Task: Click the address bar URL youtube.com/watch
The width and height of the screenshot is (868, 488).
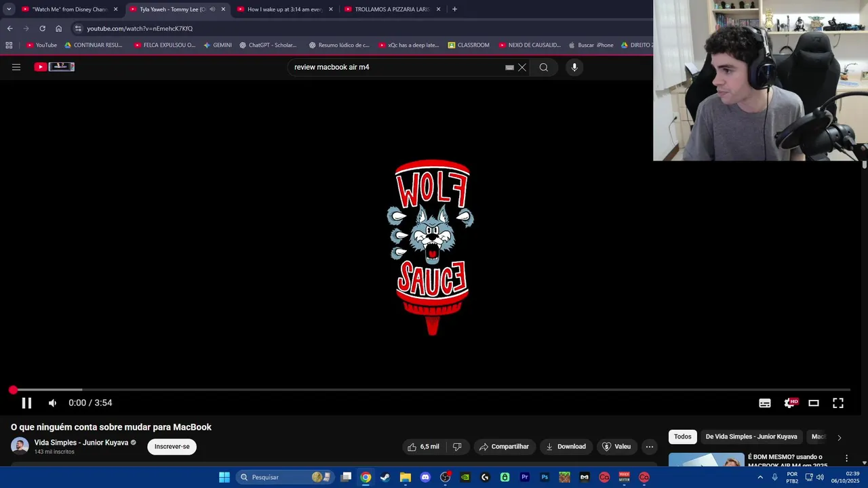Action: (140, 28)
